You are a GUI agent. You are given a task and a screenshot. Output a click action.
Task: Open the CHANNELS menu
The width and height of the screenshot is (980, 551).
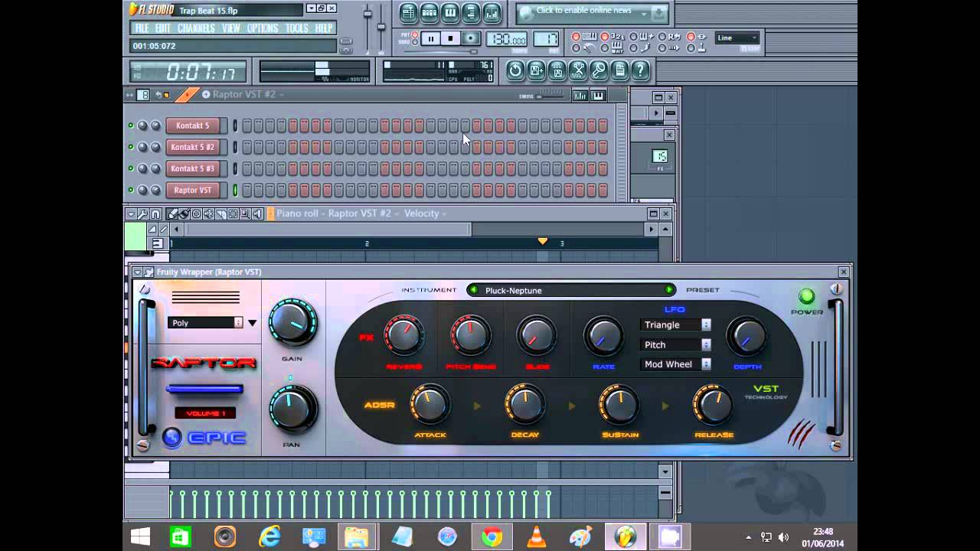click(x=196, y=28)
